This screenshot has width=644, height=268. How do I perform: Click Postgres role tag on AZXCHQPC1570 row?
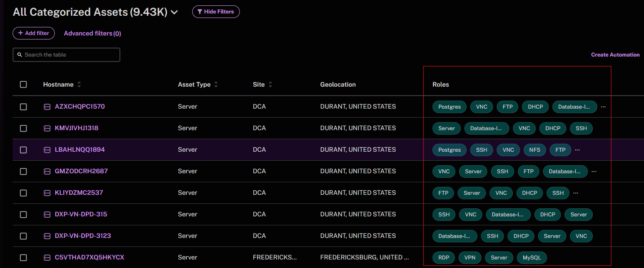coord(450,107)
